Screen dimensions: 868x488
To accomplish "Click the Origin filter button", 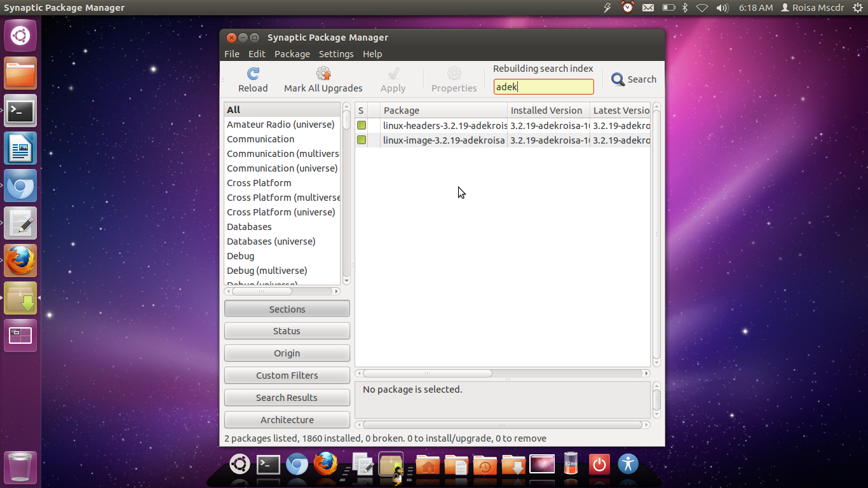I will 287,353.
